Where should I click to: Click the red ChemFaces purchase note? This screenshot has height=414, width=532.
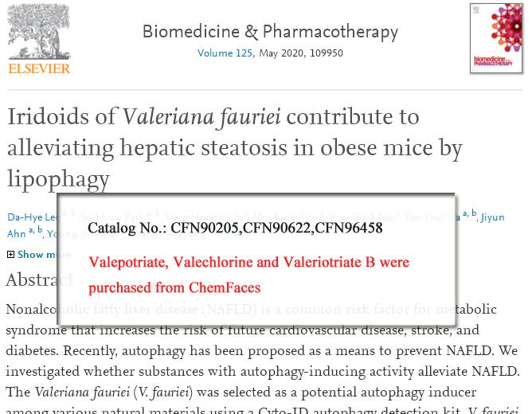pyautogui.click(x=248, y=275)
